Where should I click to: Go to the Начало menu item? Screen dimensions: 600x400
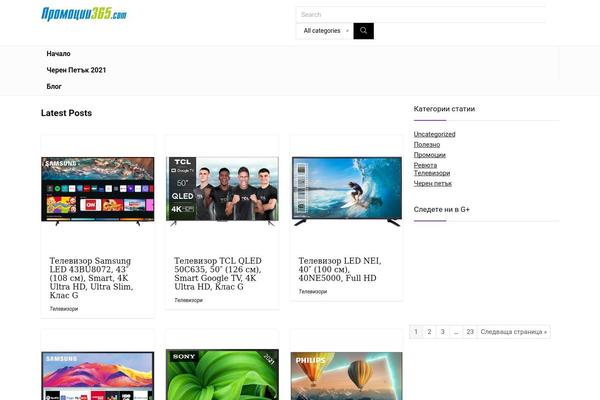[x=59, y=54]
